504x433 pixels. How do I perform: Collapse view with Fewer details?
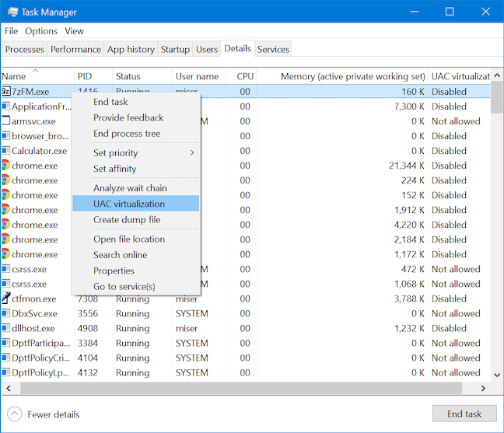pyautogui.click(x=54, y=414)
